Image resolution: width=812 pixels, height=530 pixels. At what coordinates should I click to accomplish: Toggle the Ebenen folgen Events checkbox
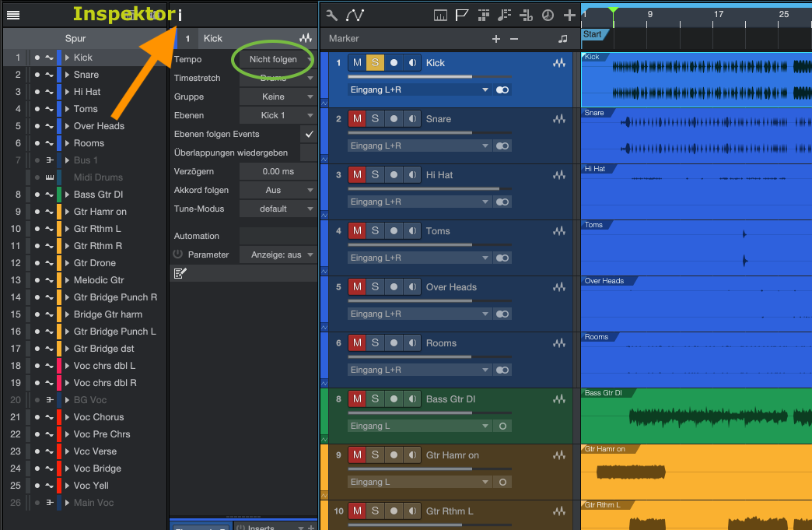309,135
